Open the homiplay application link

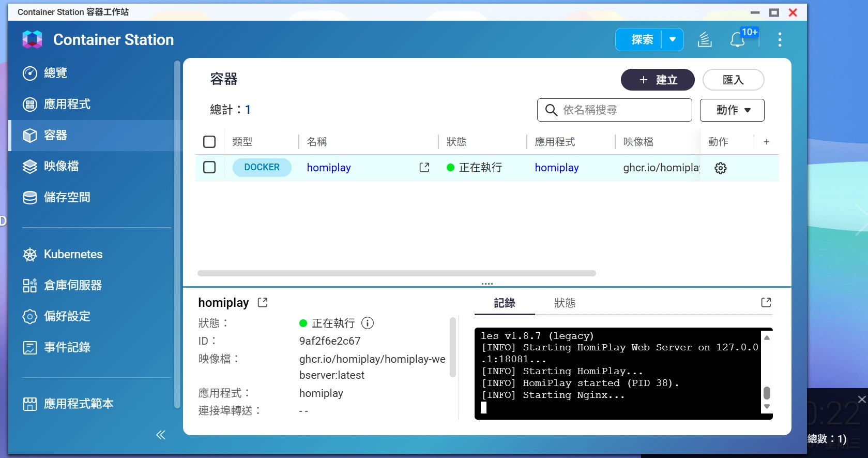[x=557, y=168]
